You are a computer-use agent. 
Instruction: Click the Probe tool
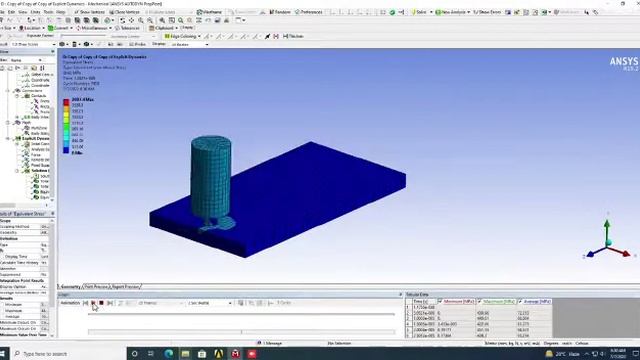click(x=138, y=44)
